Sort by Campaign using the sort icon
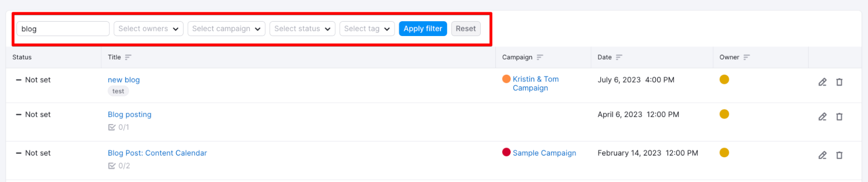 [540, 57]
